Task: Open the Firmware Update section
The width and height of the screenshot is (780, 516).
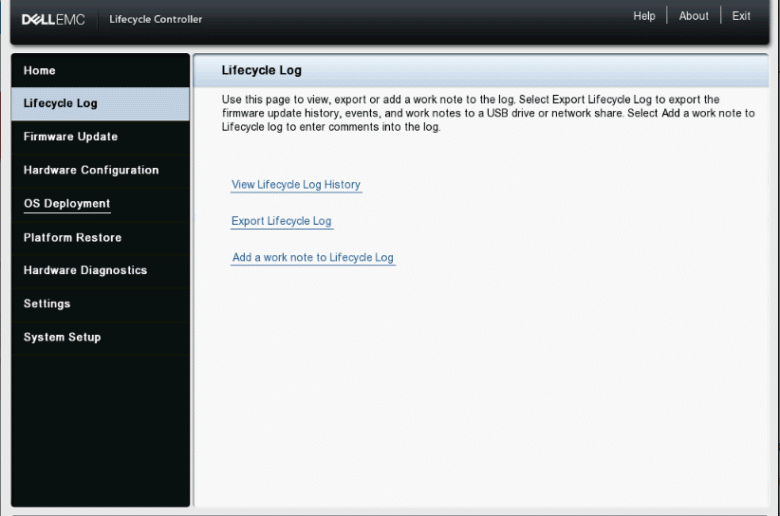Action: 100,137
